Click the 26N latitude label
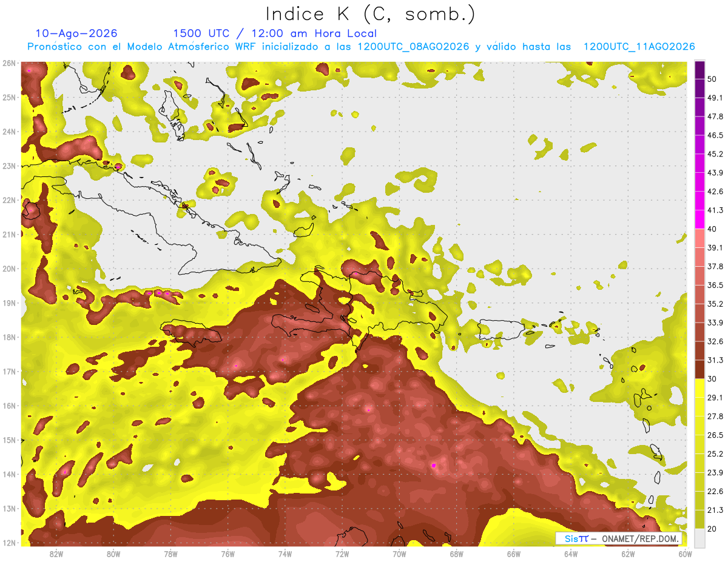Image resolution: width=728 pixels, height=562 pixels. 8,63
